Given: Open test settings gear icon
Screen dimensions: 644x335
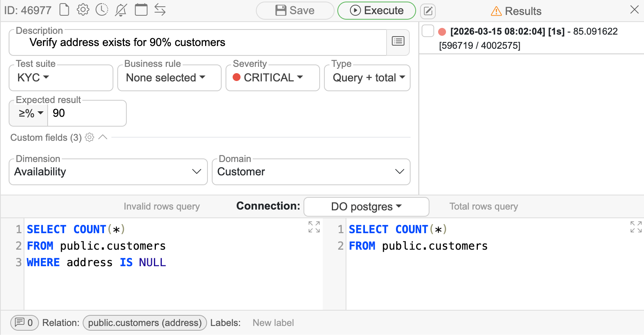Looking at the screenshot, I should (x=83, y=10).
